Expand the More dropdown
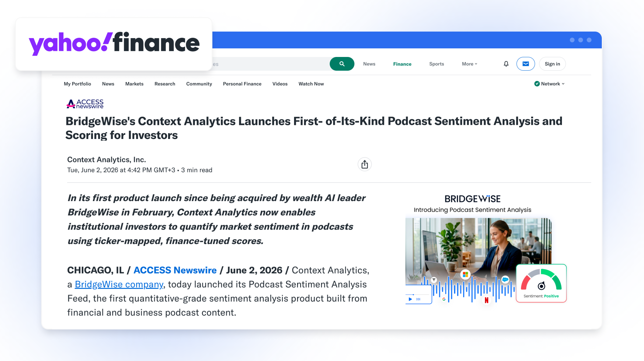 click(x=469, y=64)
